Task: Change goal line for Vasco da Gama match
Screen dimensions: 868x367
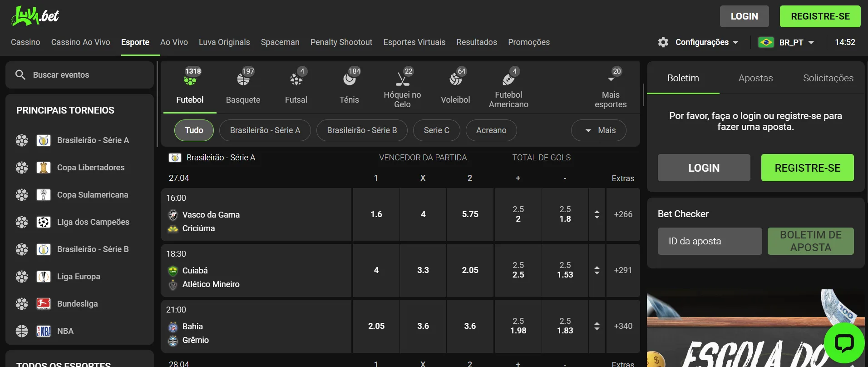Action: [597, 214]
